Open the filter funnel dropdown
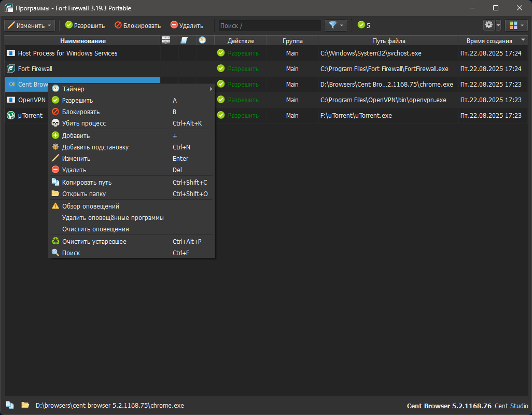The width and height of the screenshot is (532, 415). point(336,25)
